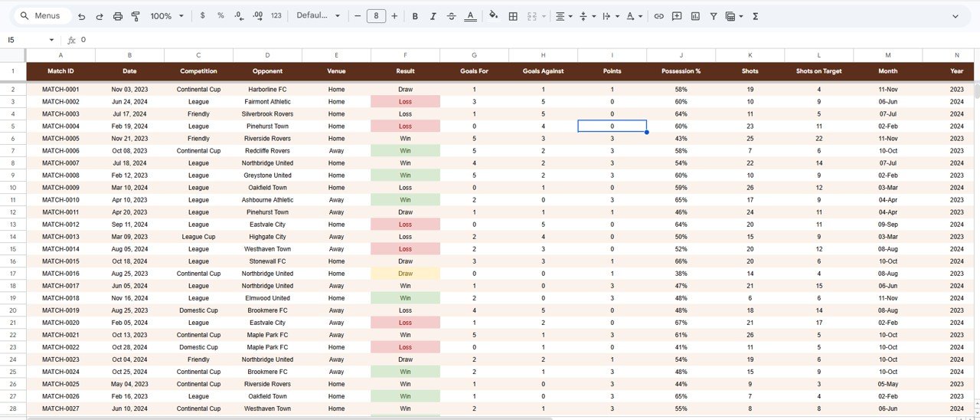Screen dimensions: 980x420
Task: Format as percent
Action: click(220, 16)
